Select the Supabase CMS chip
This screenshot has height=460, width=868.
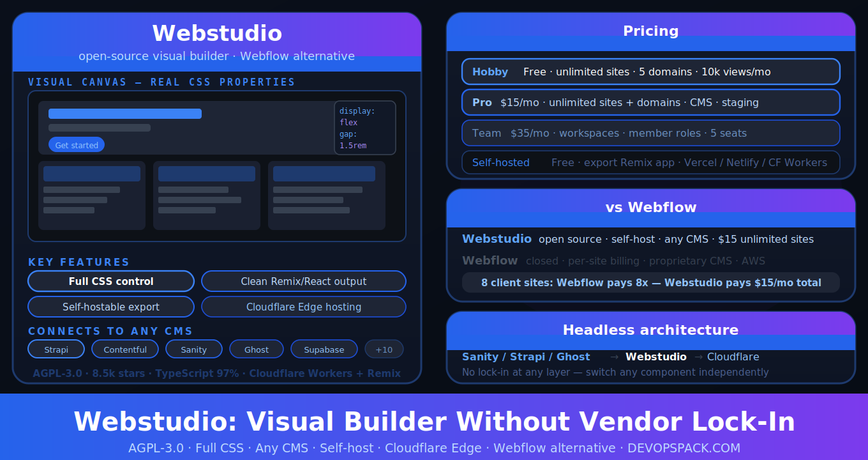[x=324, y=349]
